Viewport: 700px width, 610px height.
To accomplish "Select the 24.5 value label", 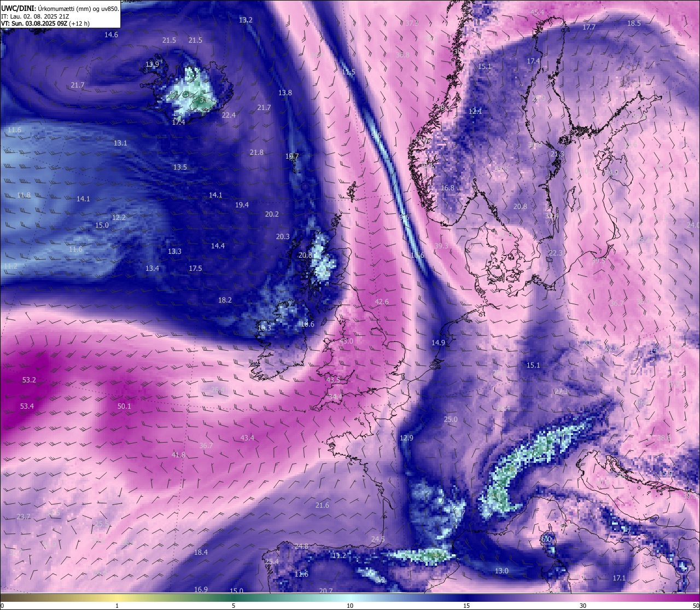I will tap(378, 539).
